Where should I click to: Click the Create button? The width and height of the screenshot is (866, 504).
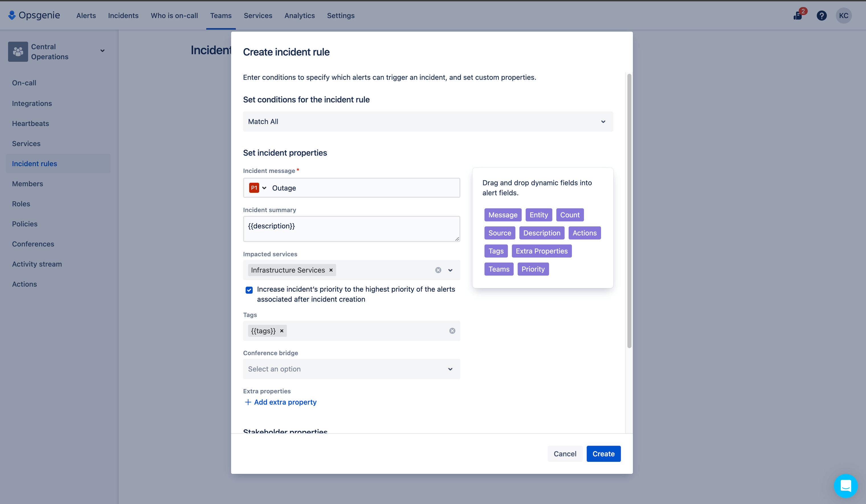(x=603, y=454)
